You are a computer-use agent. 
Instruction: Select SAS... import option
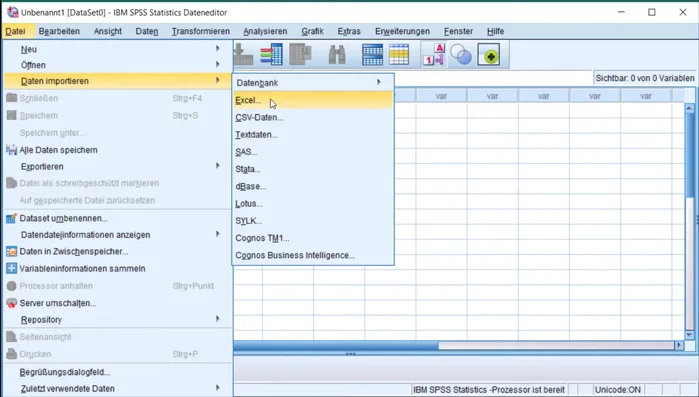click(x=312, y=152)
